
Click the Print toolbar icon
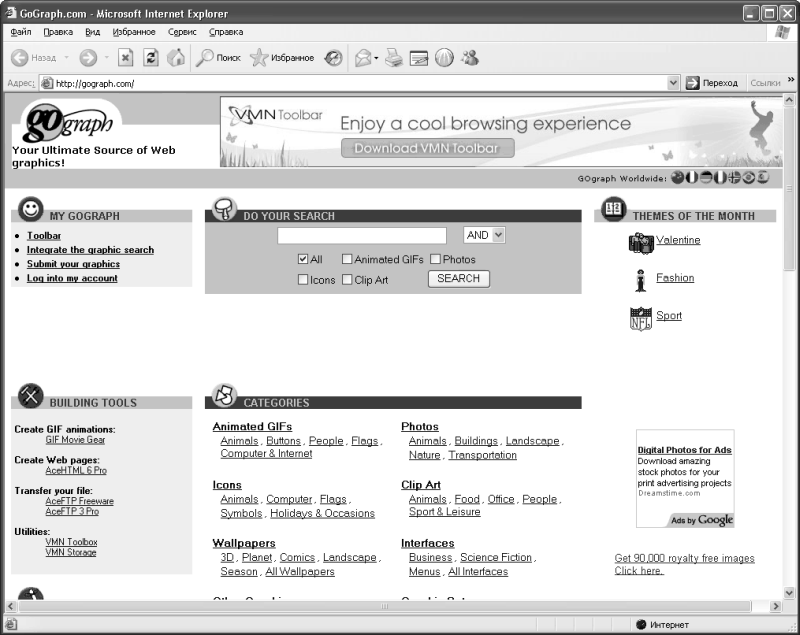click(x=394, y=58)
